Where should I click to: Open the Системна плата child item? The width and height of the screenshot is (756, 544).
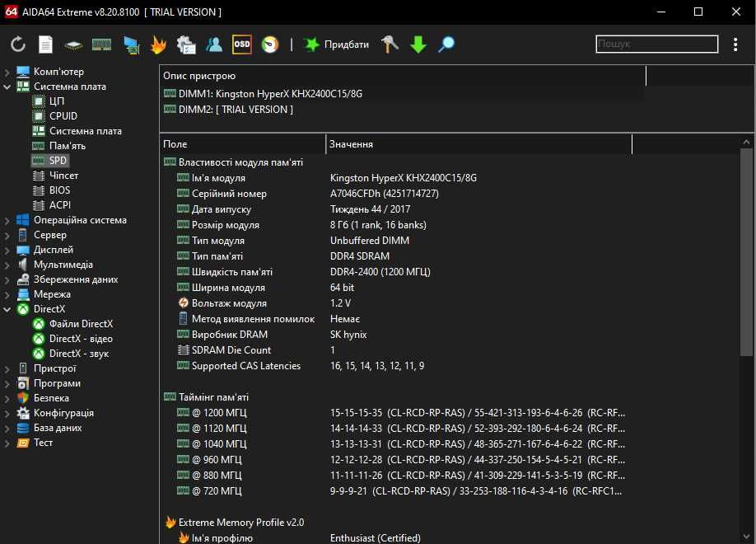77,131
